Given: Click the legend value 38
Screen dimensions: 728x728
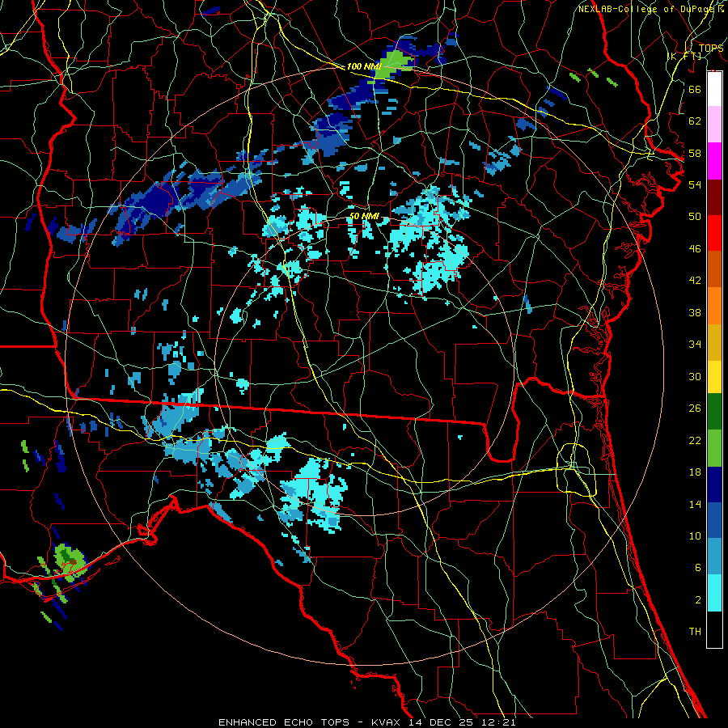Looking at the screenshot, I should (695, 313).
